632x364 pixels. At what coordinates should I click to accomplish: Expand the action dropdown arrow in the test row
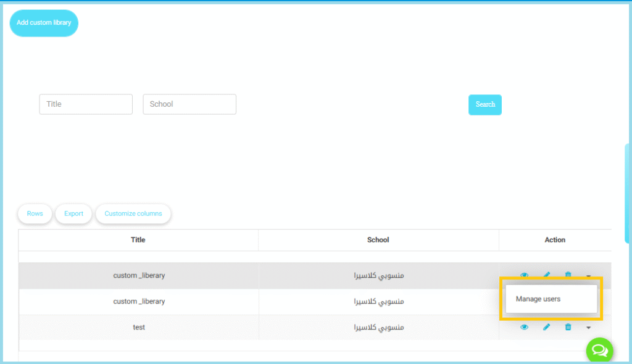[x=588, y=328]
